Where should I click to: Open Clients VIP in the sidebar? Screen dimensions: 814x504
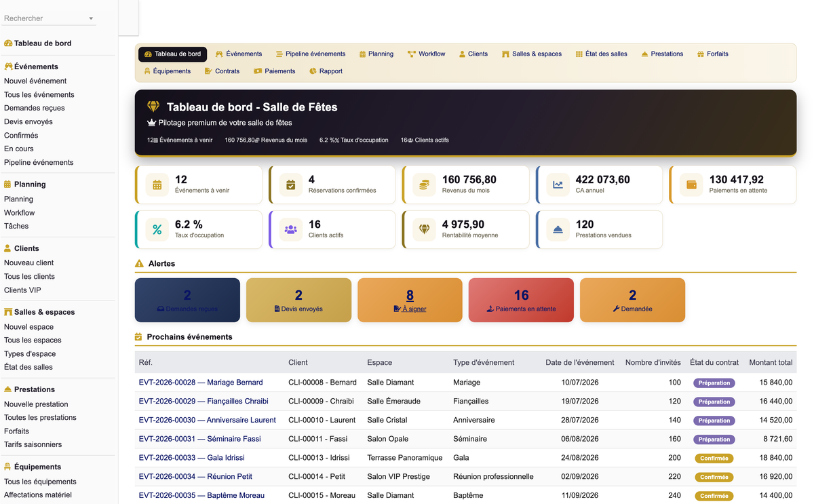tap(22, 290)
